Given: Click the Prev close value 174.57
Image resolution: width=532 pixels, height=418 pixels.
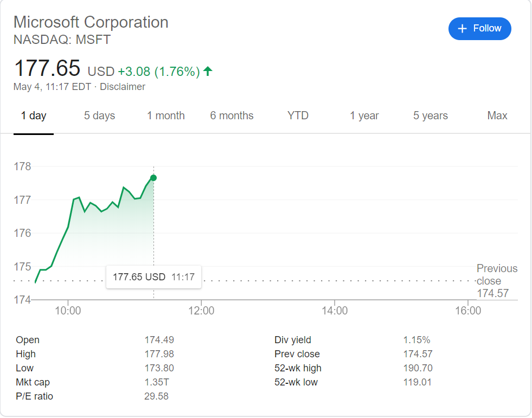Looking at the screenshot, I should pyautogui.click(x=418, y=354).
